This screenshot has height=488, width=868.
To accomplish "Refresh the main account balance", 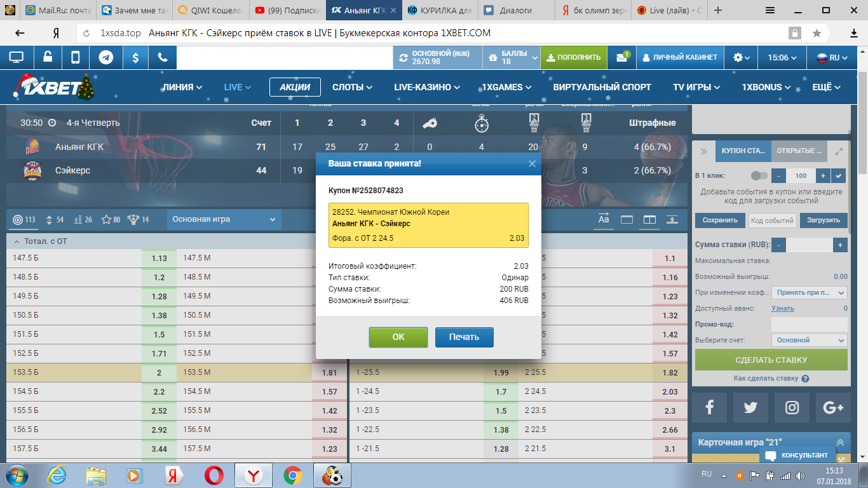I will pyautogui.click(x=403, y=57).
